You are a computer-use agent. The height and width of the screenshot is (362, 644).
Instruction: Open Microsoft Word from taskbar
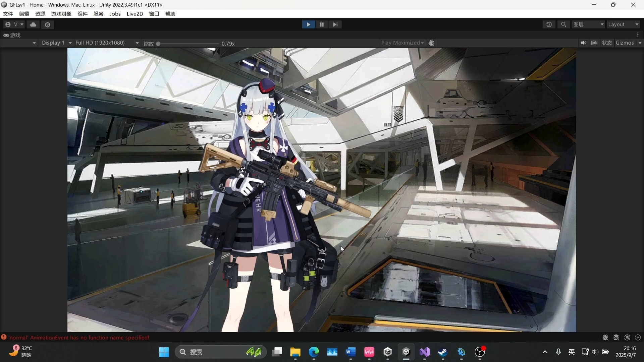click(x=351, y=352)
